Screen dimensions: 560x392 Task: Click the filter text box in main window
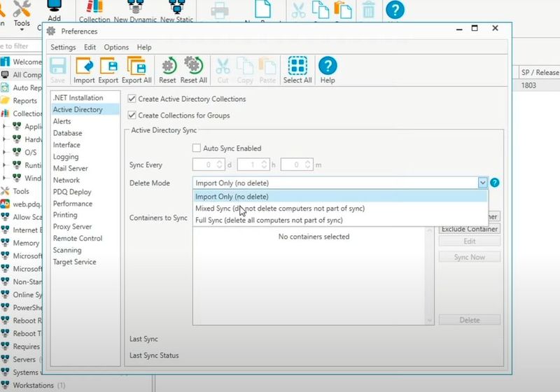(x=20, y=46)
